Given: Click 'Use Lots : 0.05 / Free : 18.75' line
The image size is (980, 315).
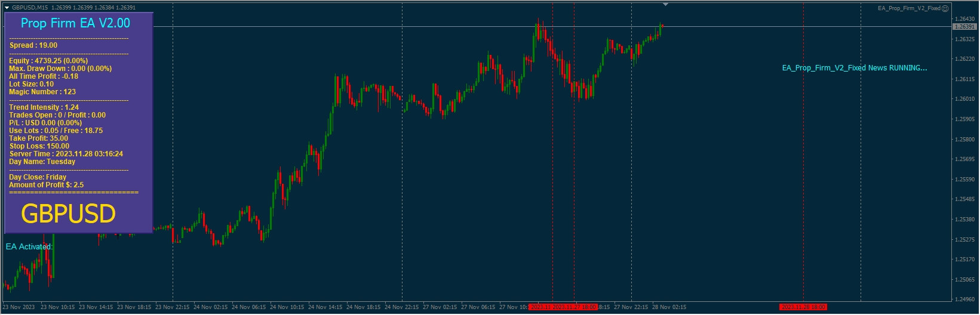Looking at the screenshot, I should [56, 131].
